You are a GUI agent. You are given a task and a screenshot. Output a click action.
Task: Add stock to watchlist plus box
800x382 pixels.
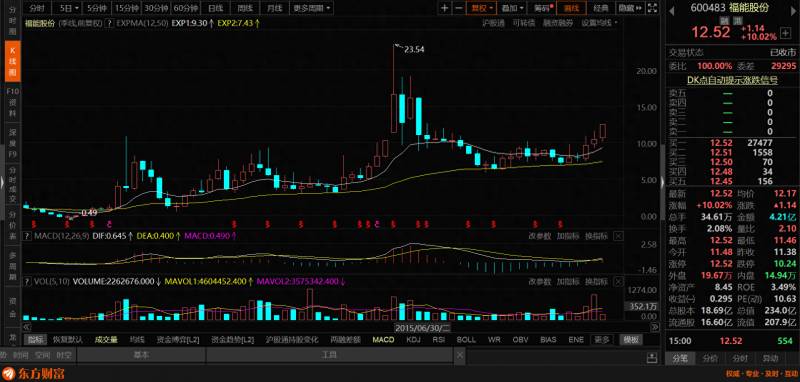pyautogui.click(x=786, y=34)
